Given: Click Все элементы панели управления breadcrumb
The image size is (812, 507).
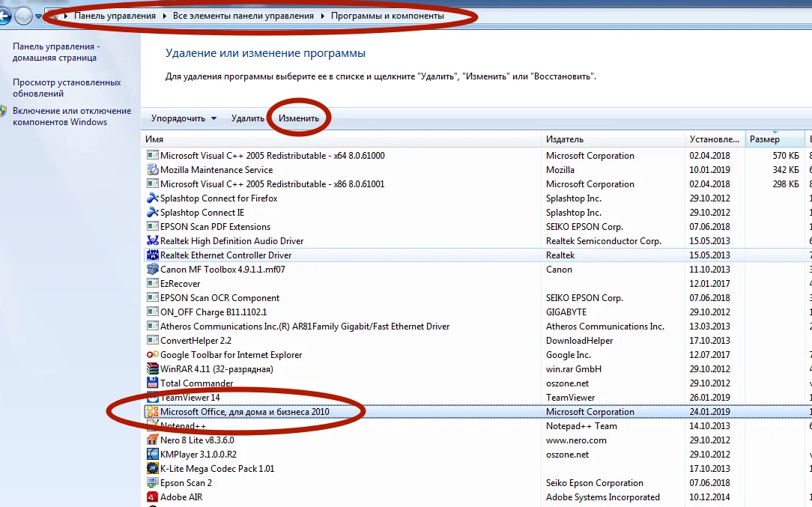Looking at the screenshot, I should point(243,16).
